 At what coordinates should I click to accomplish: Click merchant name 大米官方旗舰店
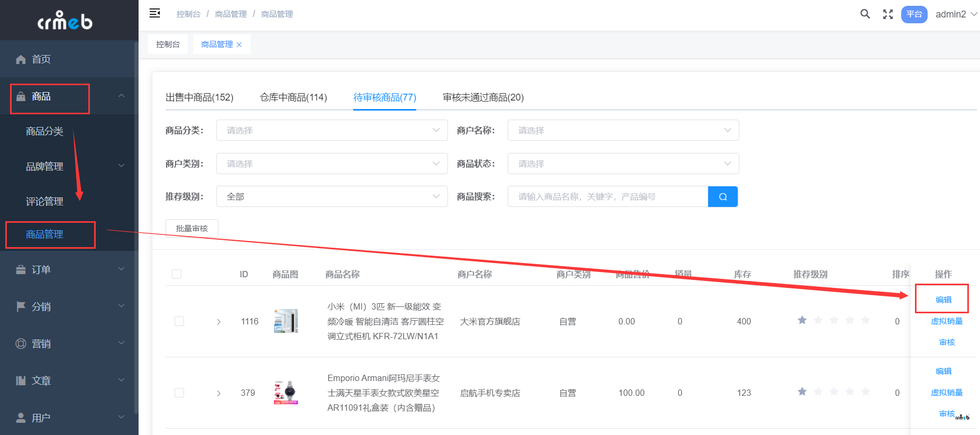click(490, 321)
